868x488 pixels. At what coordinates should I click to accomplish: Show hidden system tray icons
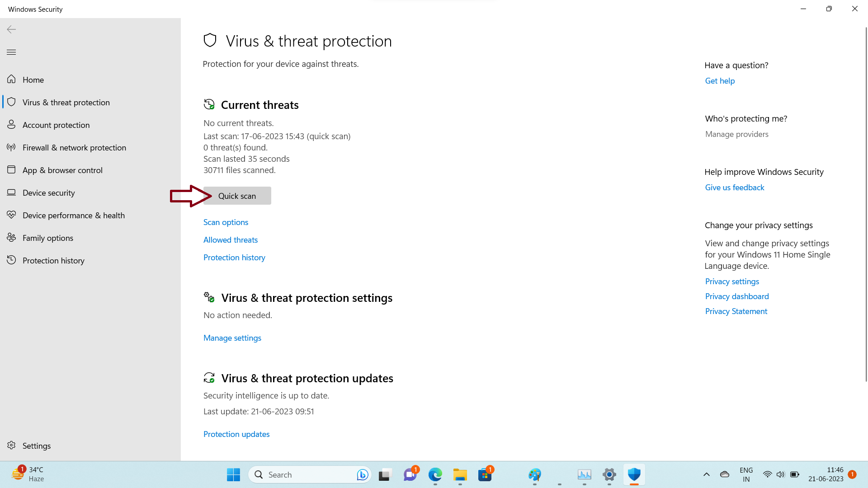(x=706, y=474)
